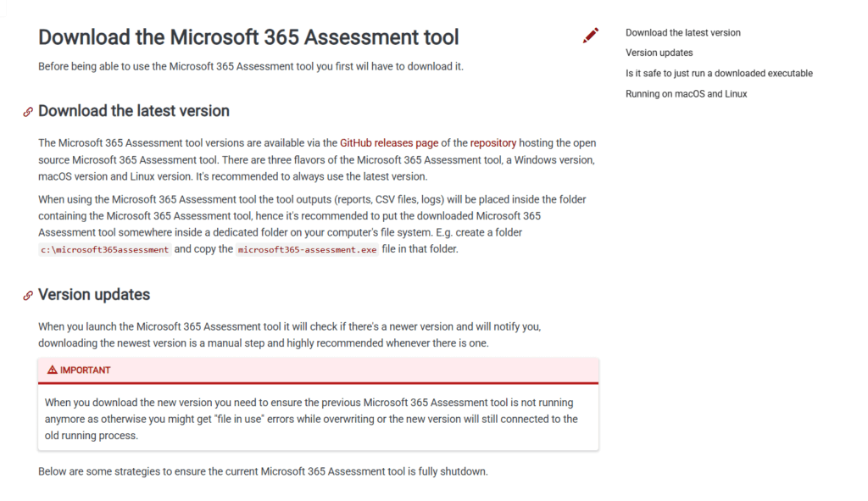The width and height of the screenshot is (868, 501).
Task: Click the callout paragraph about 'file in use' errors
Action: click(311, 419)
